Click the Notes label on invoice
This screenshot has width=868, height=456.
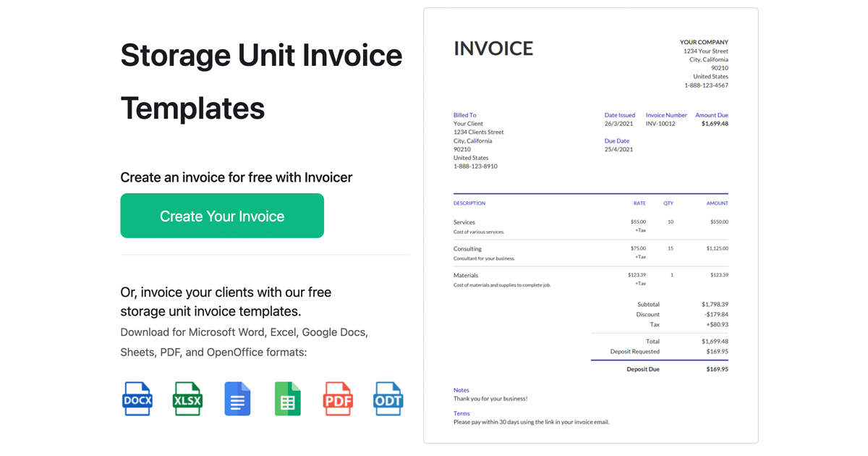coord(461,390)
